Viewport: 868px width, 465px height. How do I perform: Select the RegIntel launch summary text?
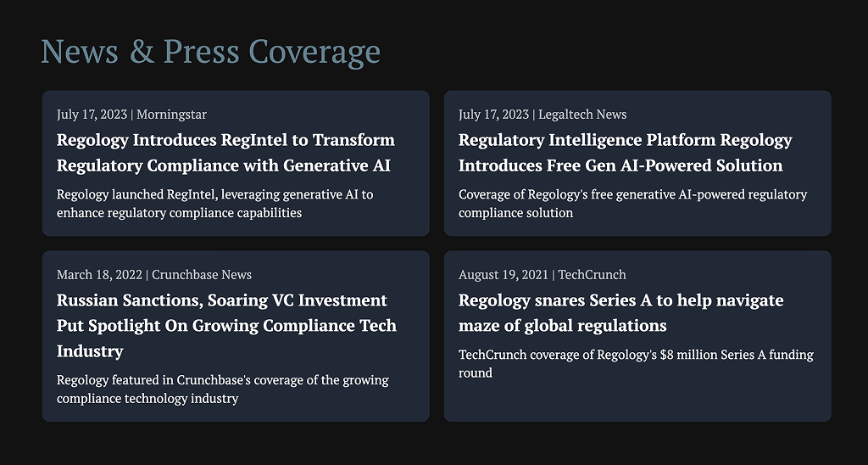point(214,204)
